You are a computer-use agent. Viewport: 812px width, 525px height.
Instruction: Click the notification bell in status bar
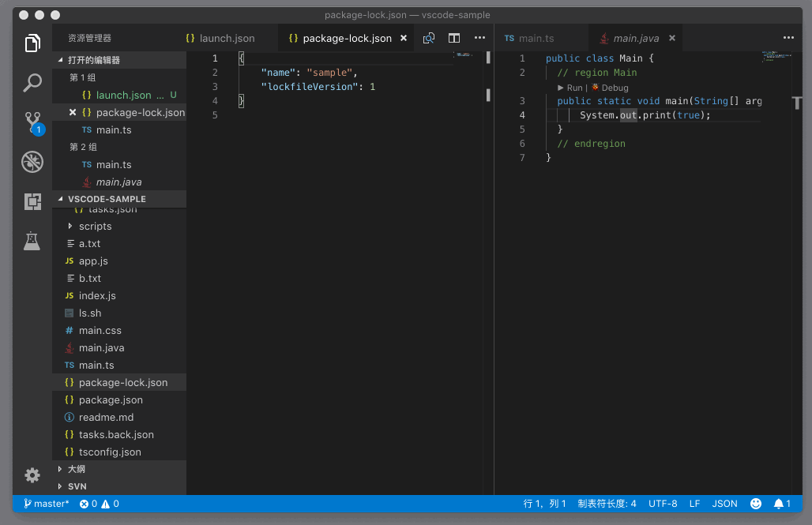tap(781, 503)
